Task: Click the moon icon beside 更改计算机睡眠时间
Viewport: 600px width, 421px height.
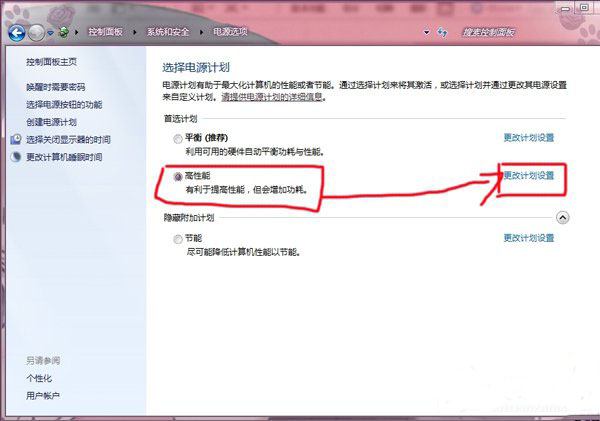Action: (16, 158)
